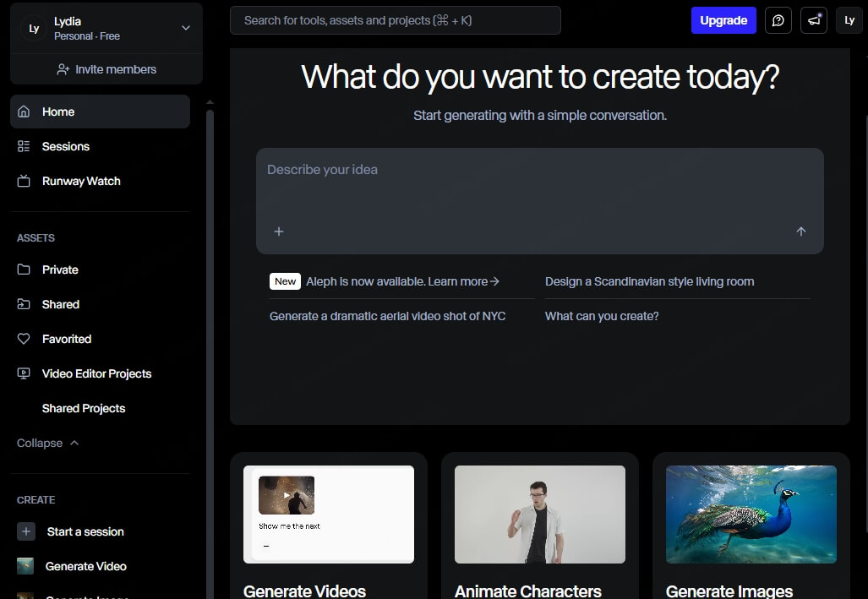Viewport: 868px width, 599px height.
Task: Collapse the Assets section
Action: [48, 443]
